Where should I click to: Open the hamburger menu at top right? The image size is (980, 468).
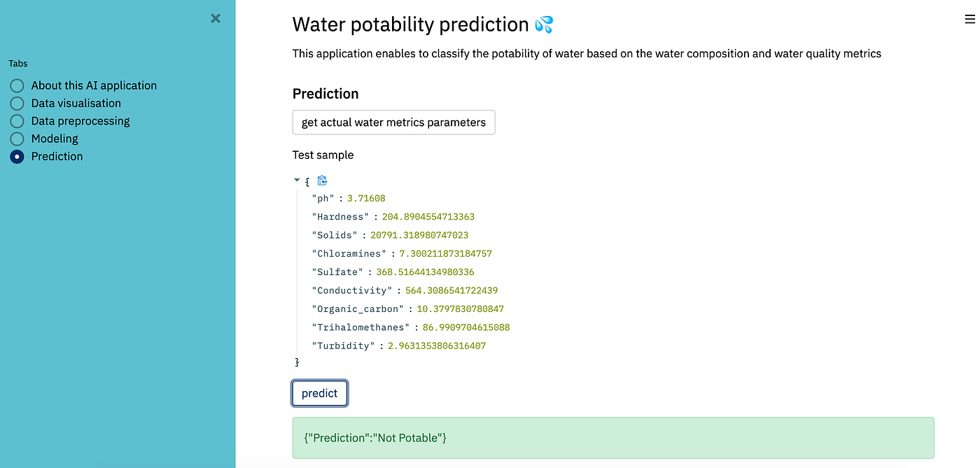coord(969,20)
